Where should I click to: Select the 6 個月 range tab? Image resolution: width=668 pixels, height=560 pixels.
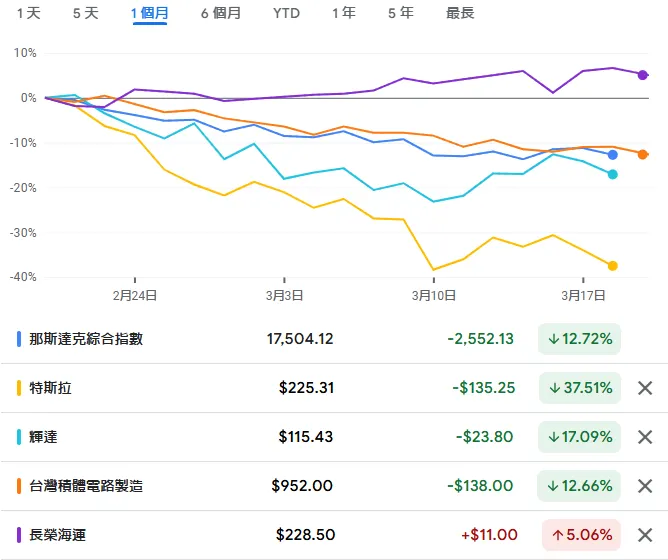point(221,13)
